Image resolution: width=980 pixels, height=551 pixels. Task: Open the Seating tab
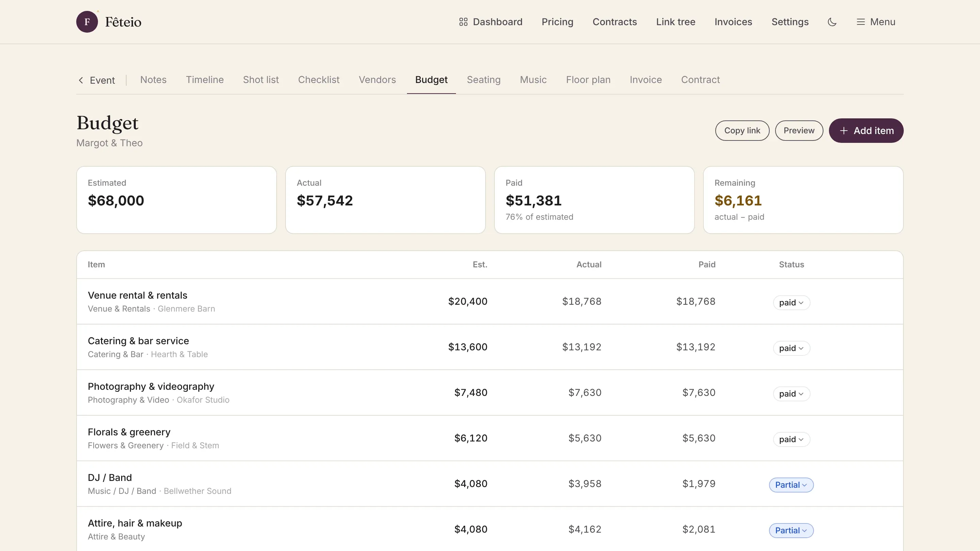pos(484,80)
